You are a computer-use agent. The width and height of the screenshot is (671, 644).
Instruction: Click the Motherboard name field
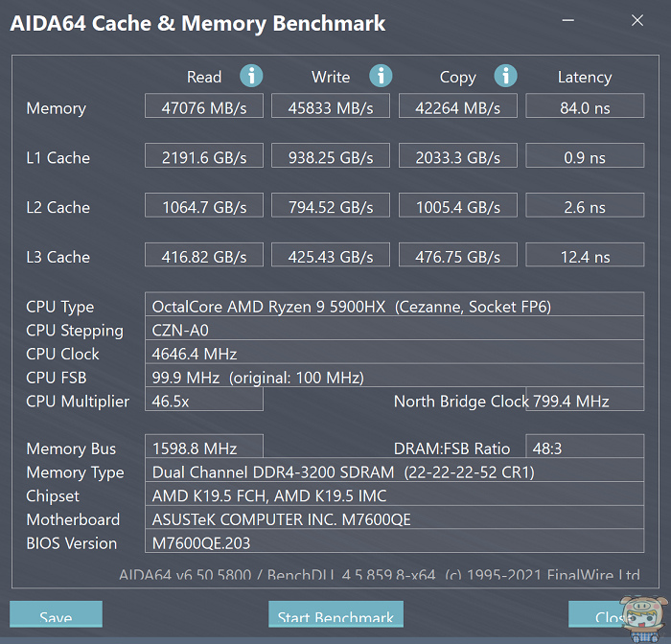[x=394, y=519]
